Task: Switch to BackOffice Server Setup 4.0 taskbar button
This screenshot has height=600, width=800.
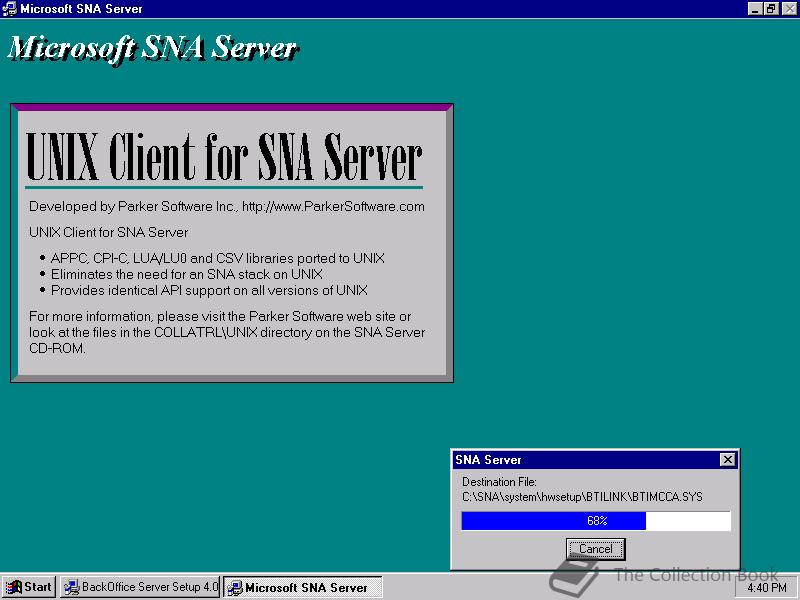Action: (x=140, y=587)
